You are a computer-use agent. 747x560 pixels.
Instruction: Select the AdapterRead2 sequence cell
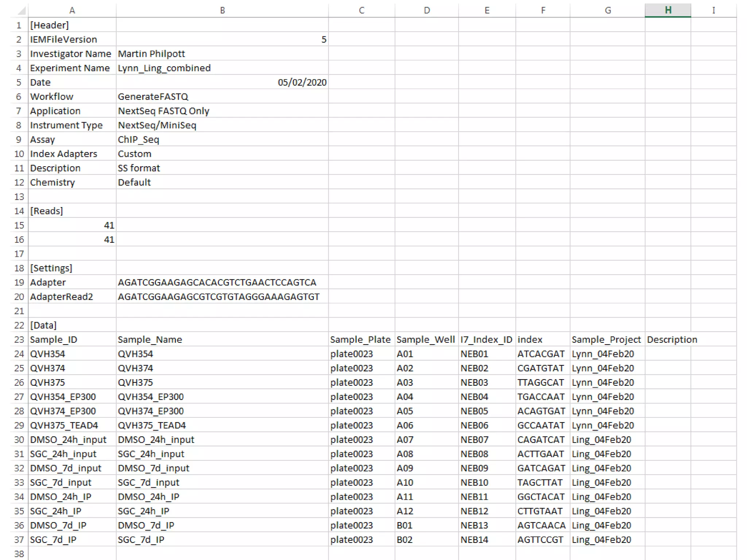[x=222, y=297]
